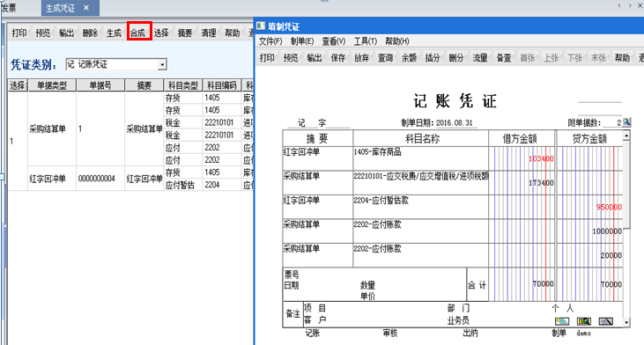Image resolution: width=644 pixels, height=345 pixels.
Task: Click 首张 to go to the first voucher
Action: coord(528,58)
